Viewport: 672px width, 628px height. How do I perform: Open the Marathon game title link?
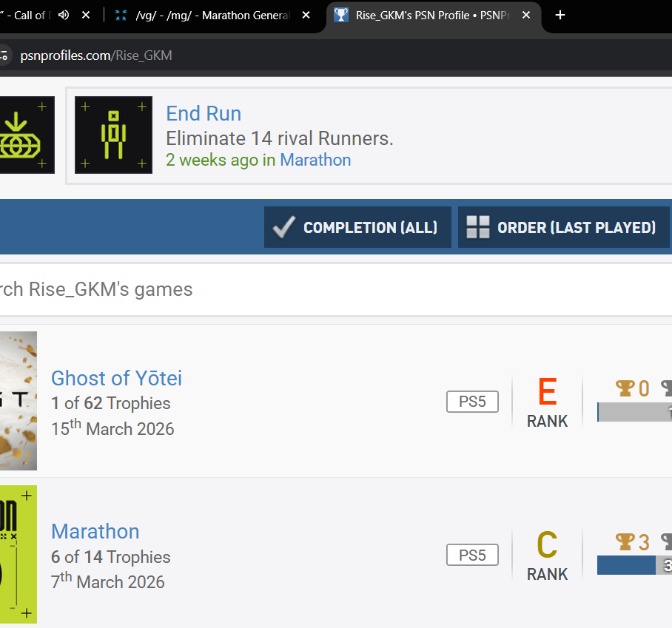point(95,532)
